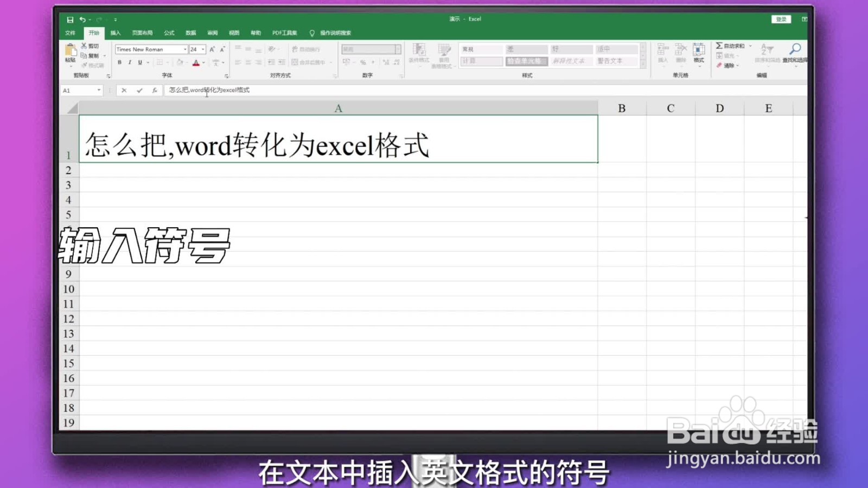This screenshot has width=868, height=488.
Task: Toggle align text right
Action: pyautogui.click(x=258, y=62)
